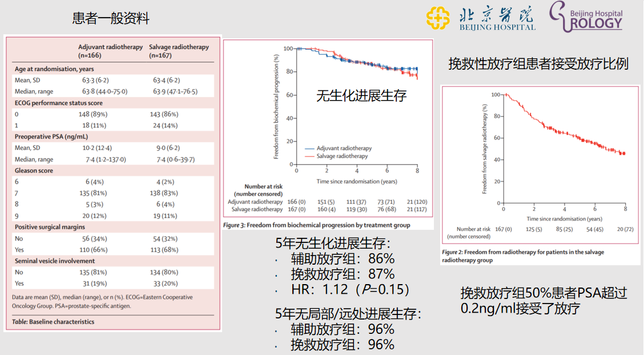Click the Adjuvant radiotherapy (n=166) column header
The width and height of the screenshot is (644, 355).
tap(111, 51)
